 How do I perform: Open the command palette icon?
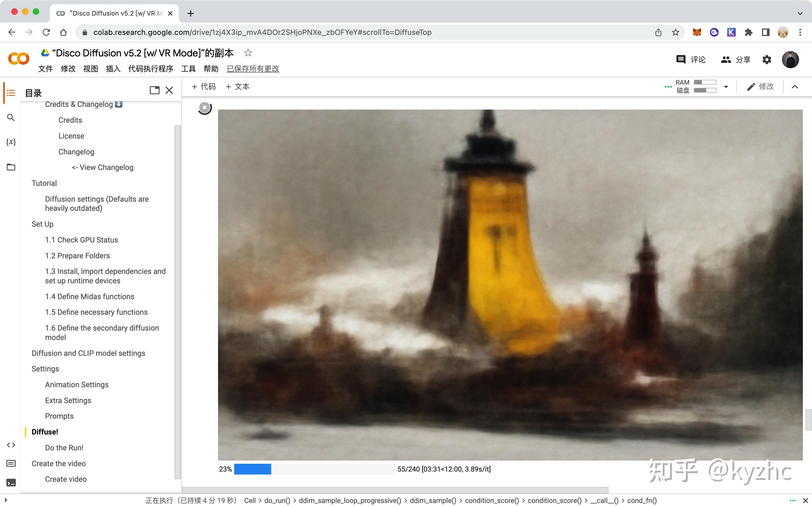[11, 463]
